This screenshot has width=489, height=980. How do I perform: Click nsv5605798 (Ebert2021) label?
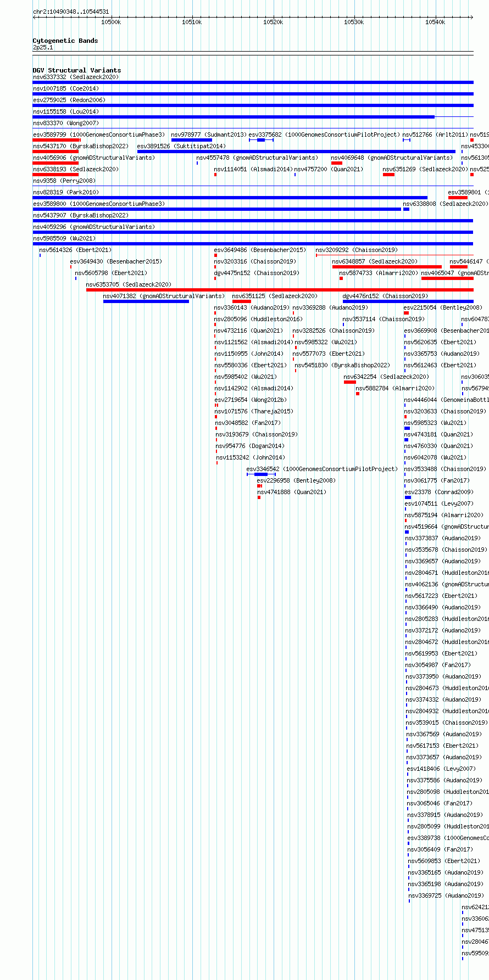pos(111,273)
